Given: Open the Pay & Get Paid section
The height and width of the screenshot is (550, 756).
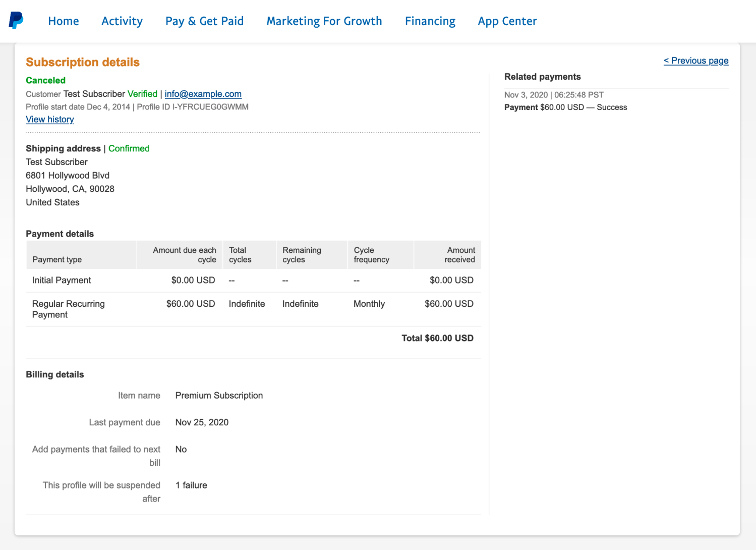Looking at the screenshot, I should point(204,21).
